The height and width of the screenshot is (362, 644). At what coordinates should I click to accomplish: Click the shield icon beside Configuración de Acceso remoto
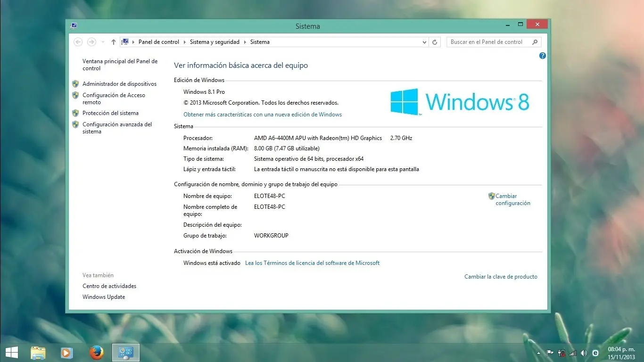pos(75,95)
